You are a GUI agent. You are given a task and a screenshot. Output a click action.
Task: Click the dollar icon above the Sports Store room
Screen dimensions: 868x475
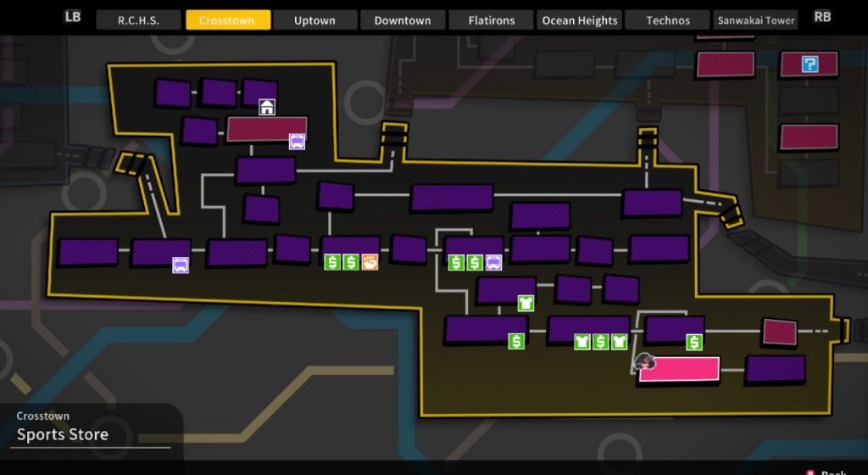pyautogui.click(x=694, y=342)
